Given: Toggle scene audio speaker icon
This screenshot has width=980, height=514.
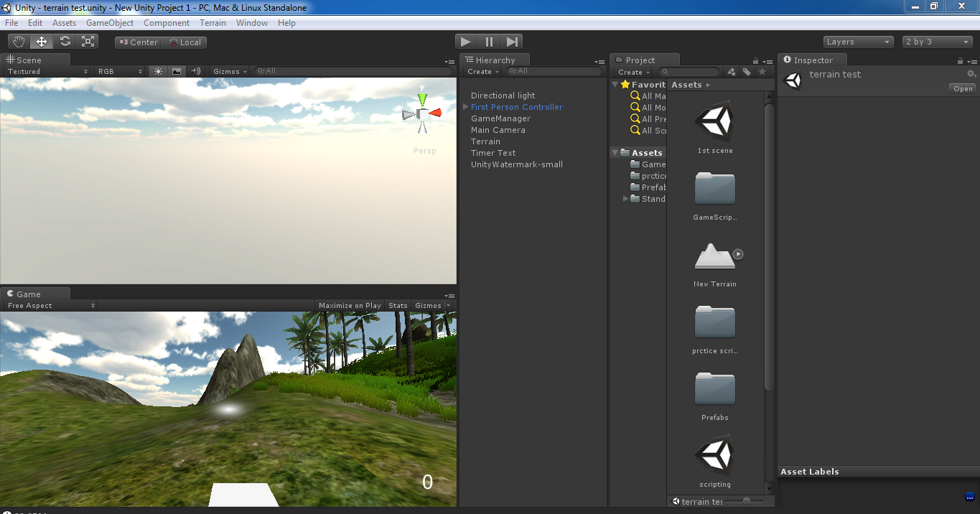Looking at the screenshot, I should tap(195, 71).
